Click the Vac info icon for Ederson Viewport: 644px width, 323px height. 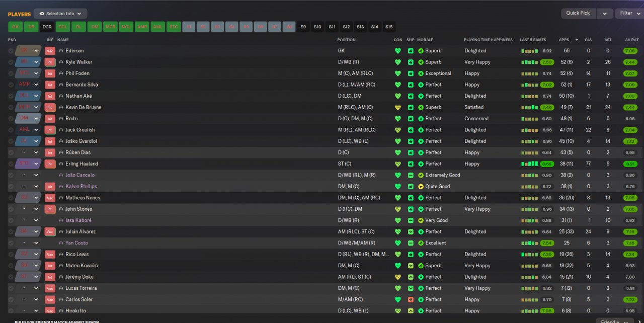click(50, 51)
